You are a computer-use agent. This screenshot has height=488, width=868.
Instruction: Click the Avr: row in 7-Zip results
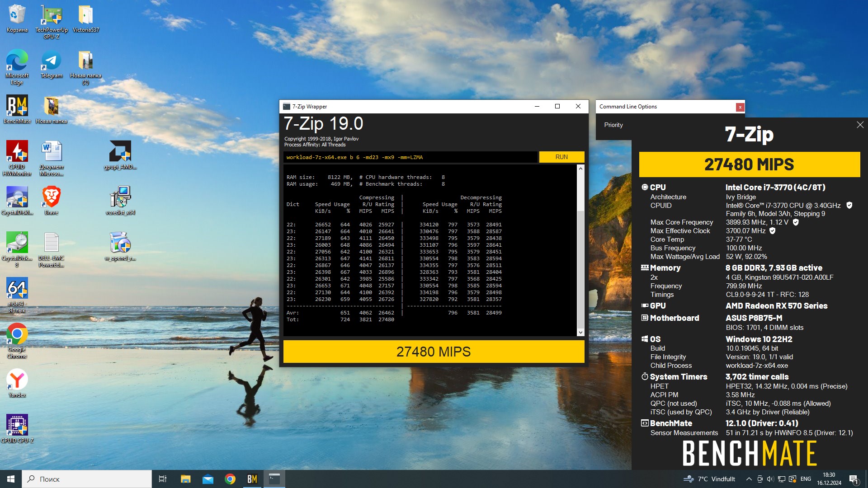[x=394, y=313]
